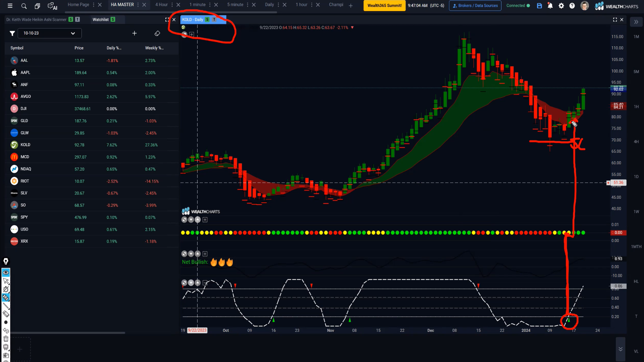644x362 pixels.
Task: Open Home Page tab options menu
Action: click(x=93, y=5)
